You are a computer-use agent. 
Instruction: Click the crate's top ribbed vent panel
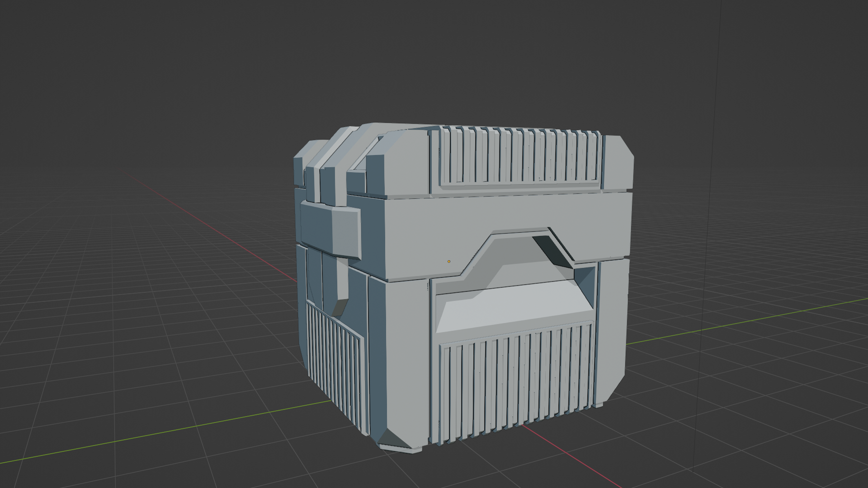pos(520,156)
